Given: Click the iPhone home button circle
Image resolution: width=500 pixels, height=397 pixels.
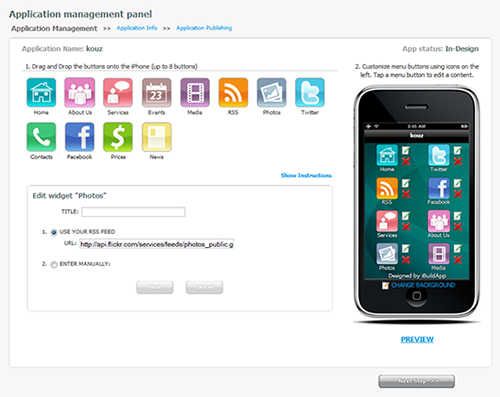Looking at the screenshot, I should 417,296.
